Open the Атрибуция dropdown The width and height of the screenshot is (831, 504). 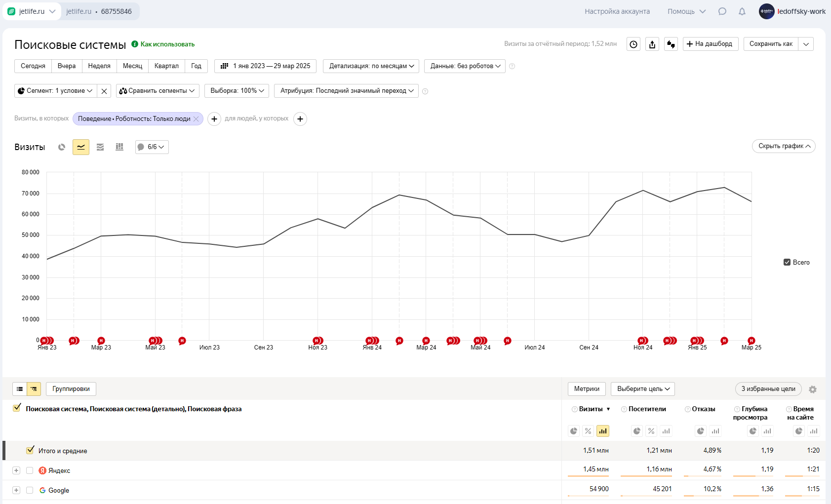(x=346, y=91)
